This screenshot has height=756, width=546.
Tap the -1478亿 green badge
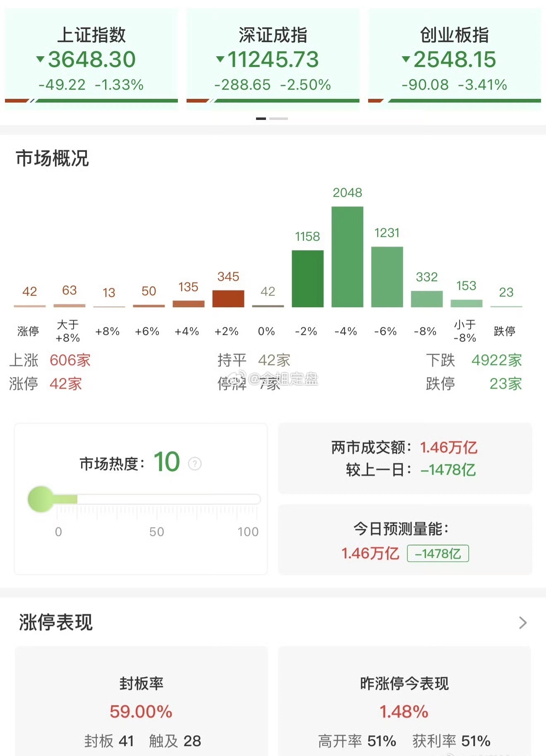coord(438,553)
